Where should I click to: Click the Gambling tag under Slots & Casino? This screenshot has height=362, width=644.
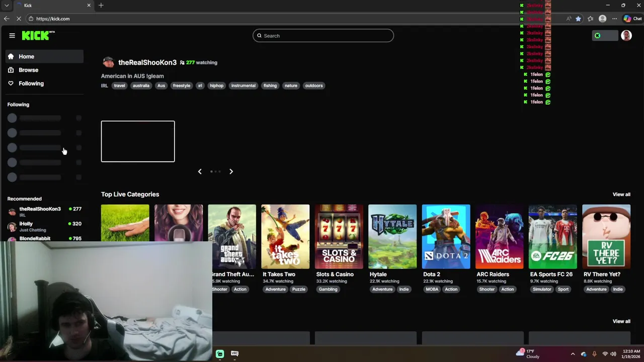pyautogui.click(x=328, y=289)
